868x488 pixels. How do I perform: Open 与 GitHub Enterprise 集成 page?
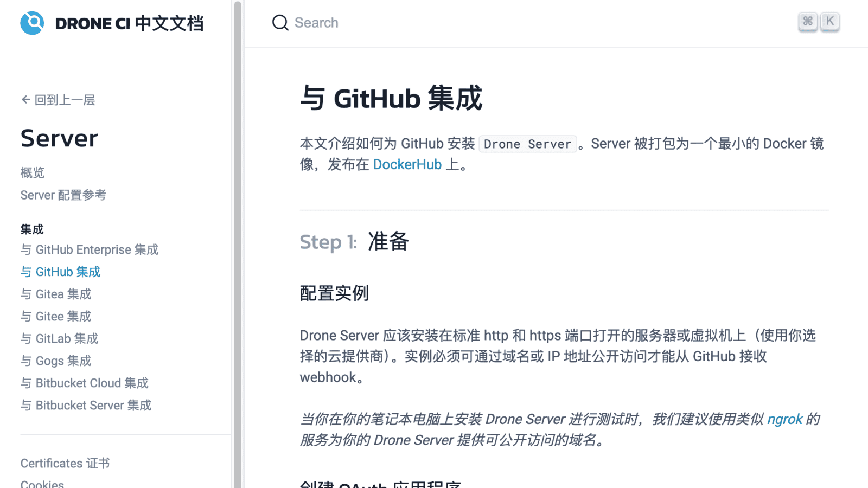pos(90,249)
